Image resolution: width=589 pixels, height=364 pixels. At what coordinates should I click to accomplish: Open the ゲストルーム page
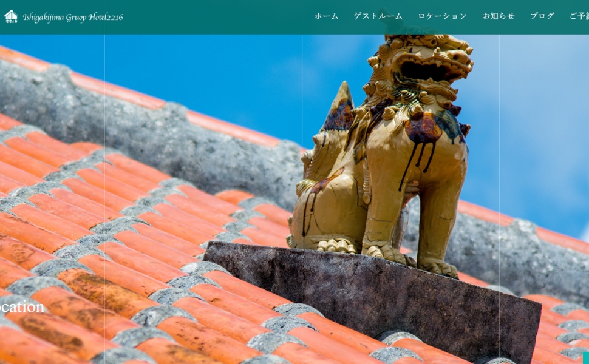point(378,16)
